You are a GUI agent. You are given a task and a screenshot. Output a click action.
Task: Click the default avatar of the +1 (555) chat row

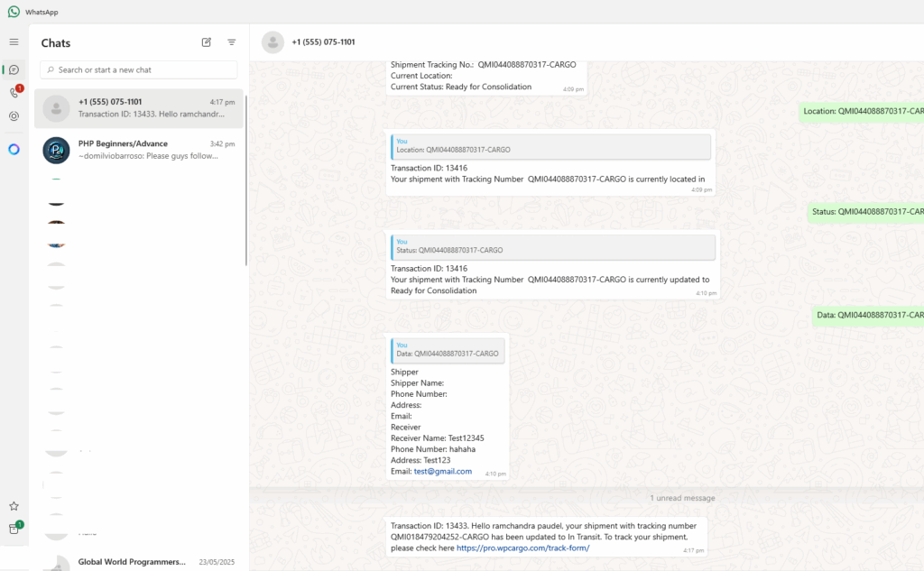coord(57,108)
